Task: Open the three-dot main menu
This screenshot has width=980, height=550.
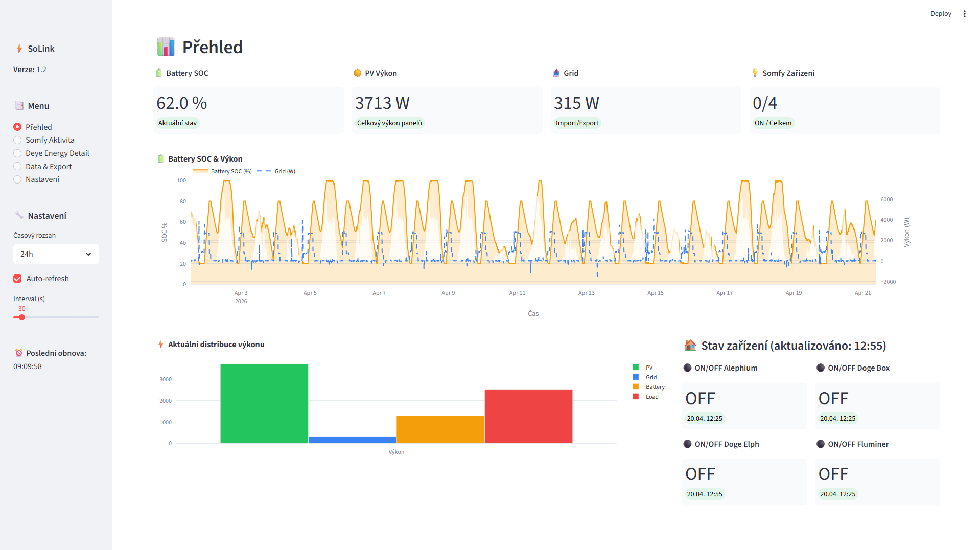Action: 964,14
